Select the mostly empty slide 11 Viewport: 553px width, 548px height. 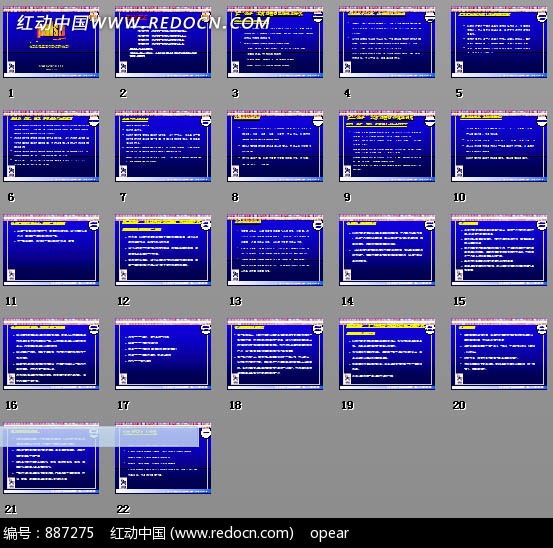51,250
